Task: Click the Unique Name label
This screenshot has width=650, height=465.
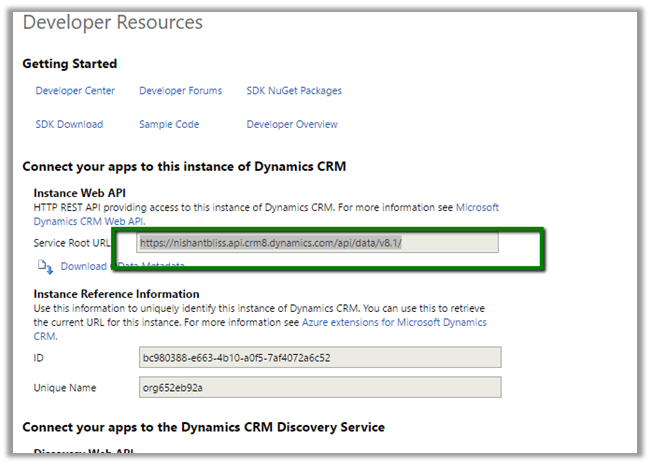Action: (67, 387)
